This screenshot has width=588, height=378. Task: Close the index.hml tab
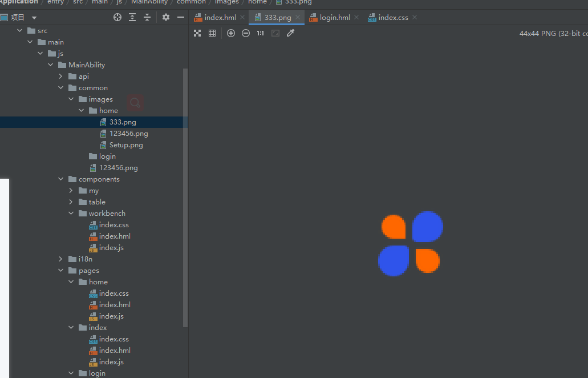tap(242, 17)
